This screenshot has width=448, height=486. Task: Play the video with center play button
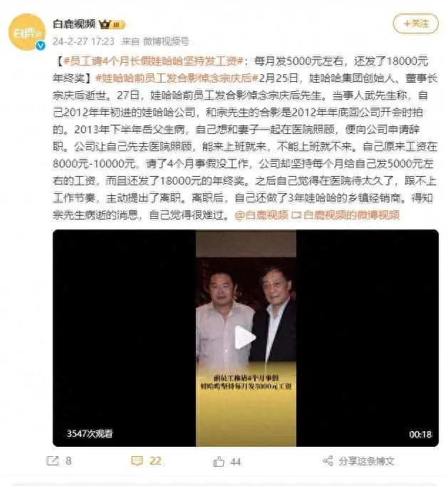coord(245,338)
